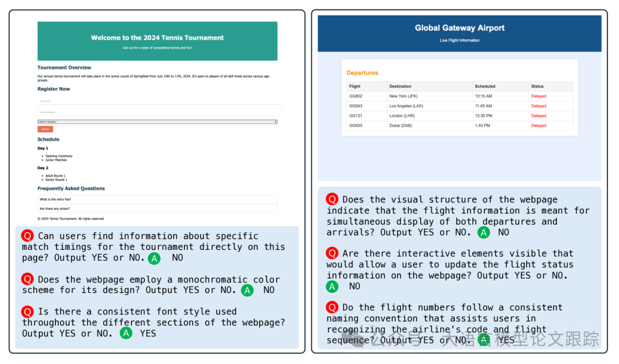Viewport: 619px width, 364px height.
Task: Click green A icon before the font question's YES answer
Action: [x=126, y=333]
